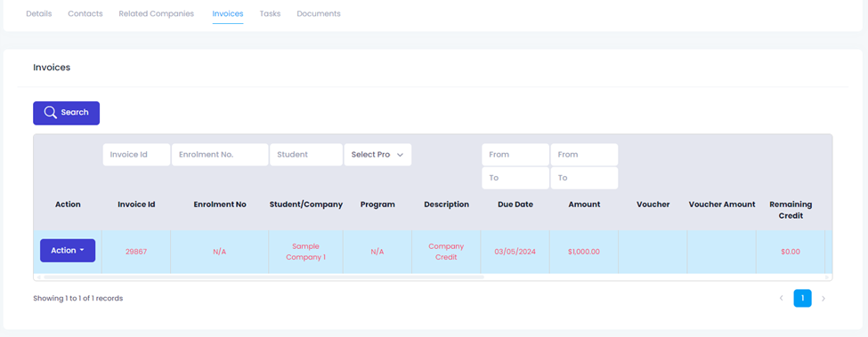
Task: Click the Due Date From field
Action: (x=515, y=155)
